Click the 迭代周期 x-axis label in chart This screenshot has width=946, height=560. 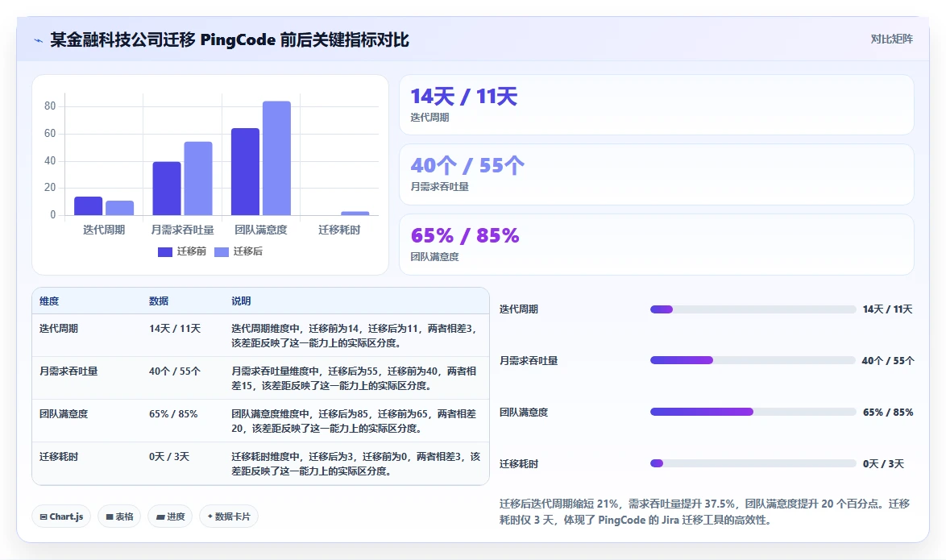[104, 230]
